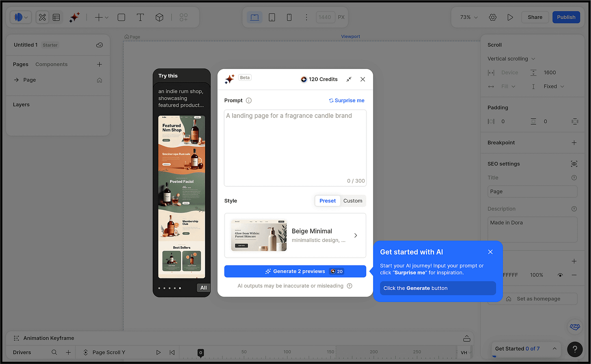Open the help question mark button
This screenshot has width=591, height=364.
pyautogui.click(x=575, y=349)
